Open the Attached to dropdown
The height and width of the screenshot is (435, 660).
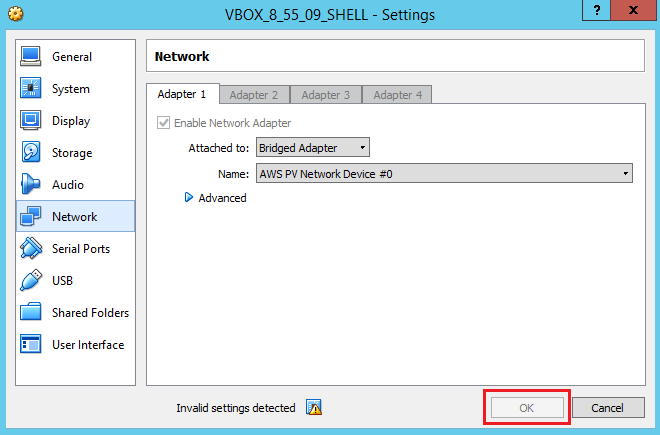pyautogui.click(x=312, y=148)
